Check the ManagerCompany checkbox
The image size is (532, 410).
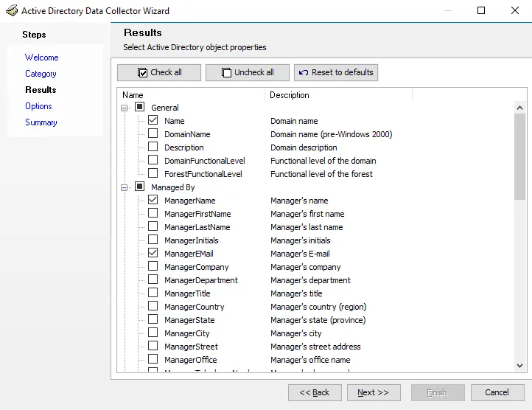point(153,265)
